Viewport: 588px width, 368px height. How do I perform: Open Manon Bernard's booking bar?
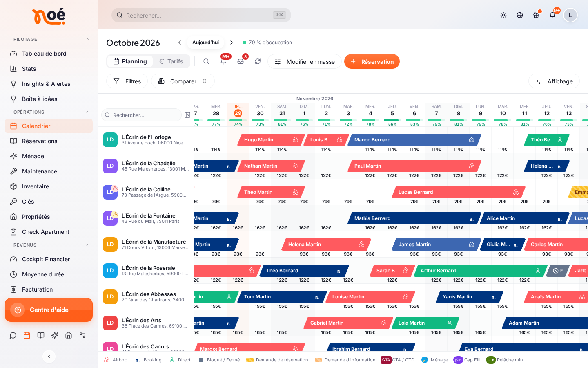[414, 140]
